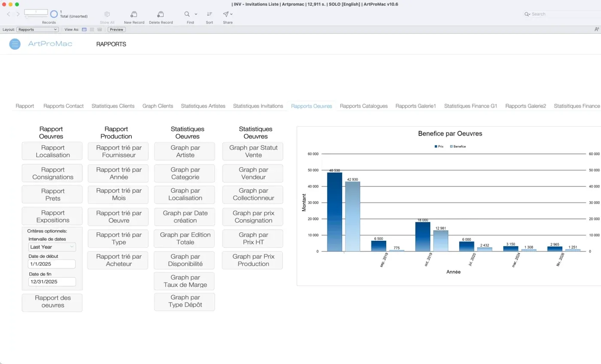Click the Find magnifying glass icon
This screenshot has height=364, width=601.
pos(187,14)
